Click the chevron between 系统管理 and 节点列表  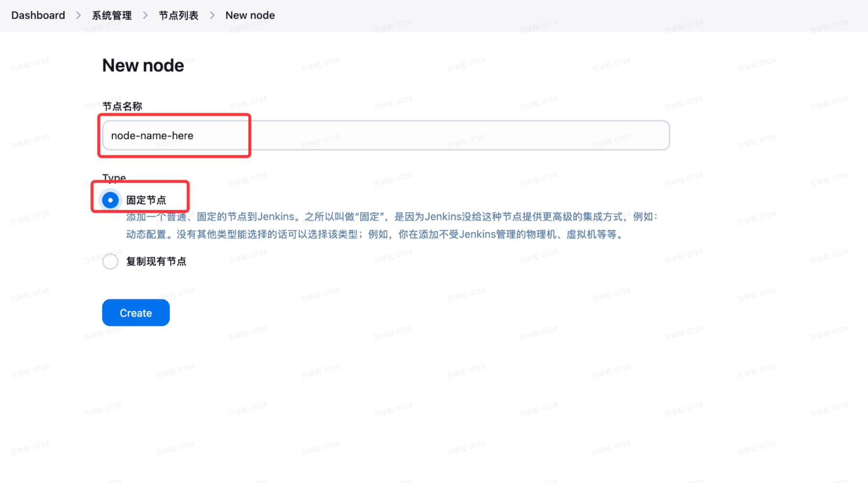click(145, 15)
